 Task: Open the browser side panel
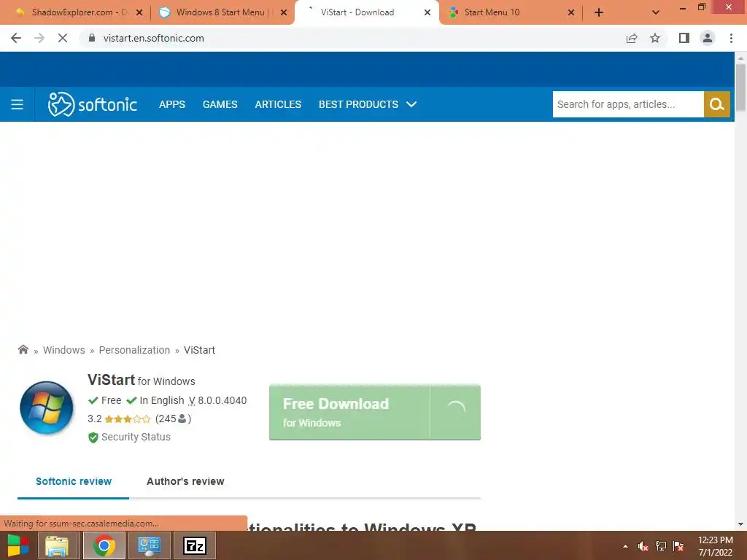[684, 38]
